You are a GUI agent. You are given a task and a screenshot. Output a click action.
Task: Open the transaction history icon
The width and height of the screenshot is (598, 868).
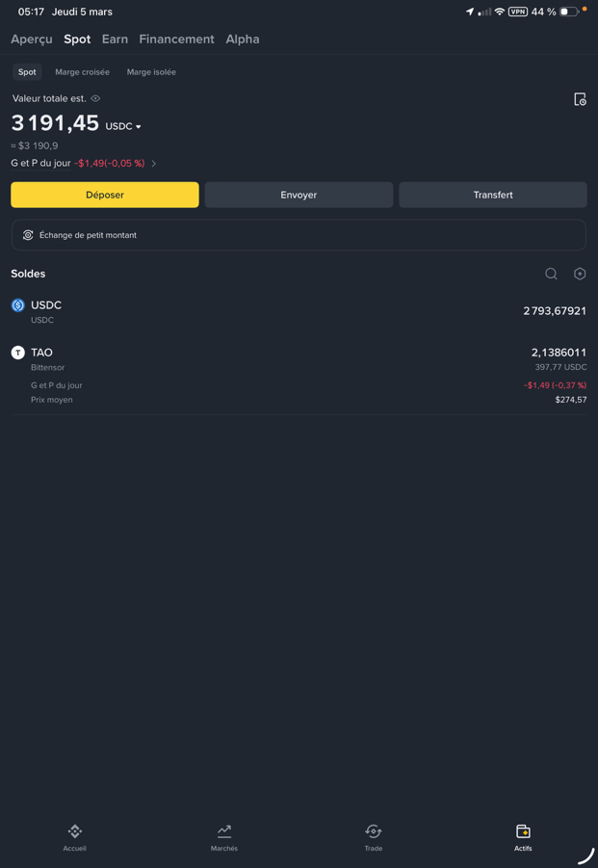pos(580,99)
